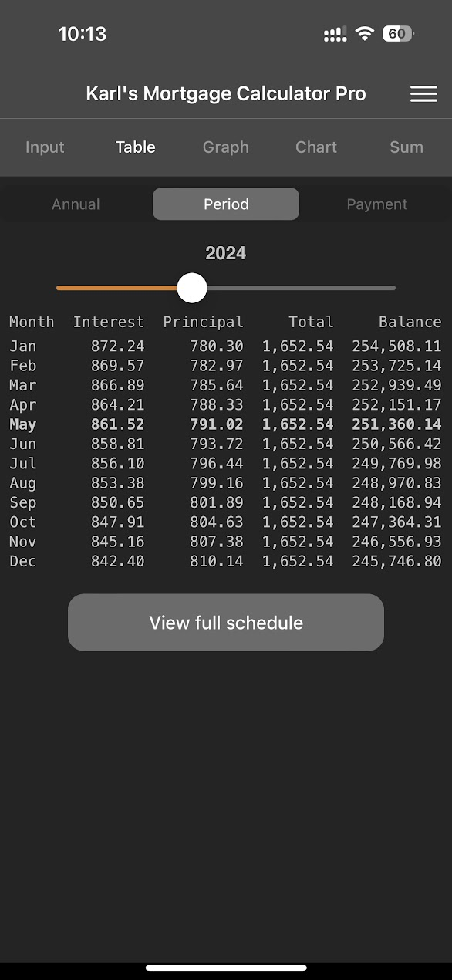Open the Chart tab
Image resolution: width=452 pixels, height=980 pixels.
tap(316, 147)
